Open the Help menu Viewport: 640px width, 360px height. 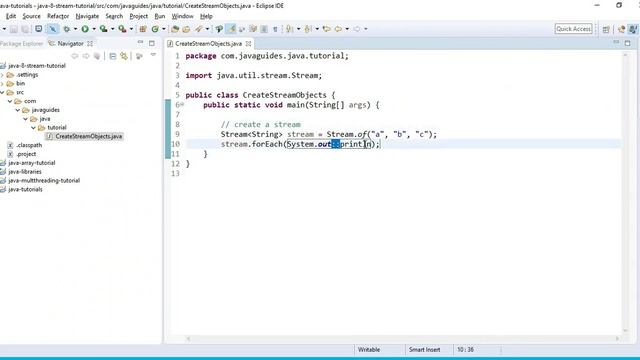point(206,16)
